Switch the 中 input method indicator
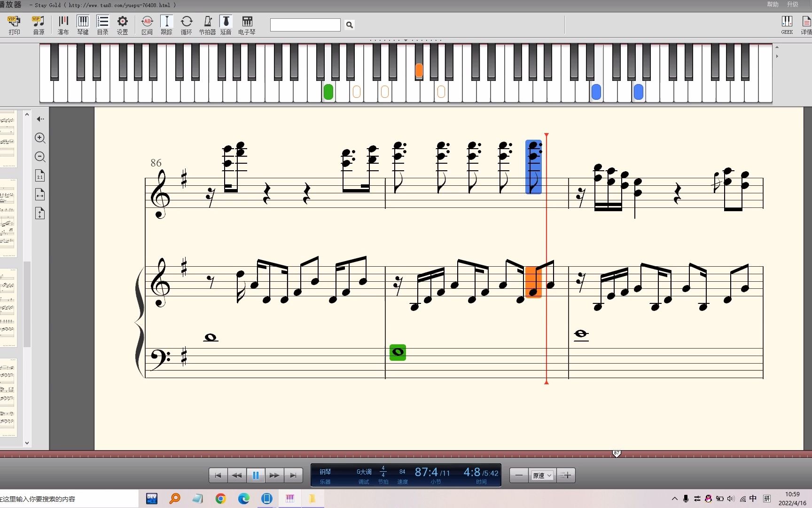 [x=753, y=499]
